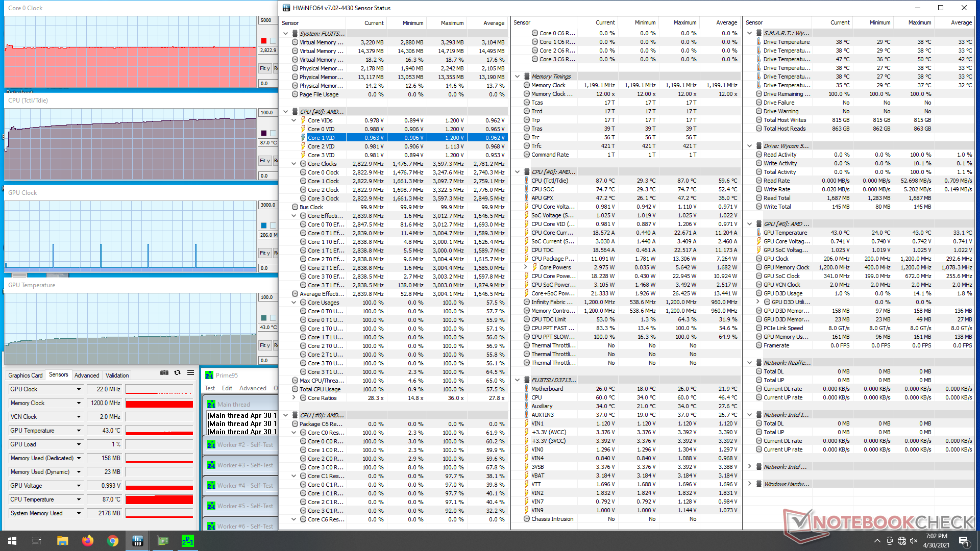
Task: Expand the Core Ratios tree node
Action: point(294,398)
